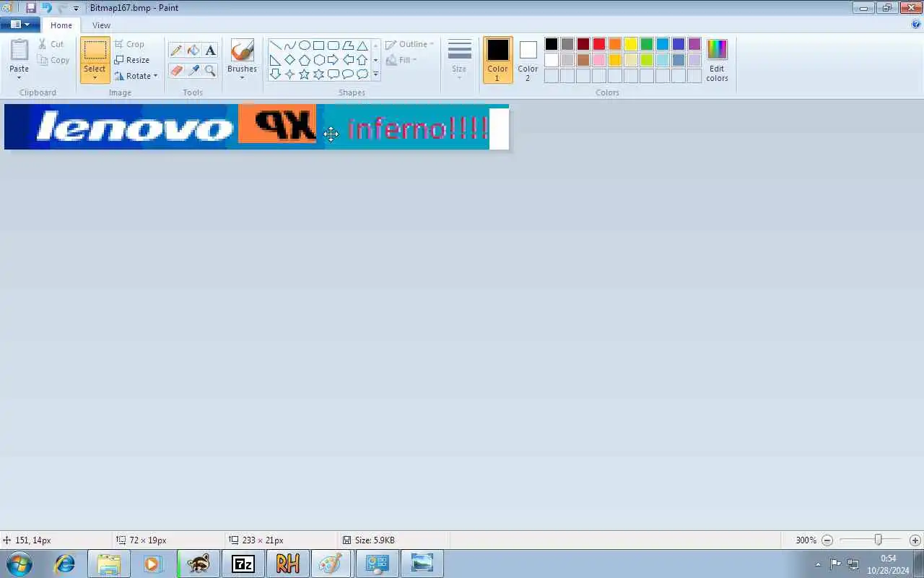Choose the Line shape

[x=275, y=46]
